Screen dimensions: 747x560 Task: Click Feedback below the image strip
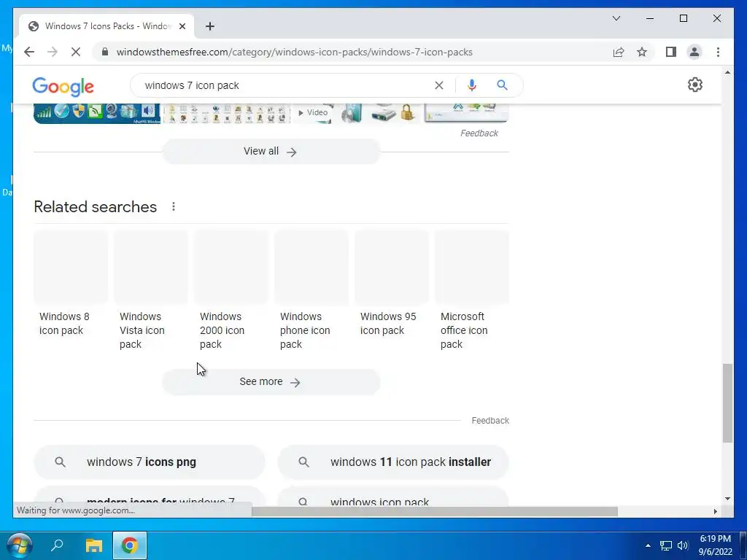pos(479,133)
